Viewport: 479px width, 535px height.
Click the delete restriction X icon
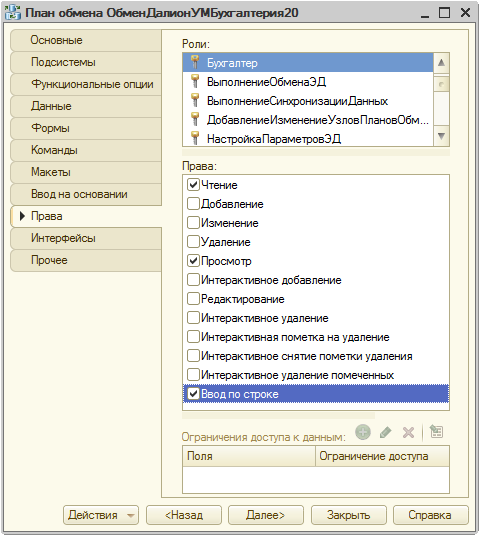pos(408,432)
